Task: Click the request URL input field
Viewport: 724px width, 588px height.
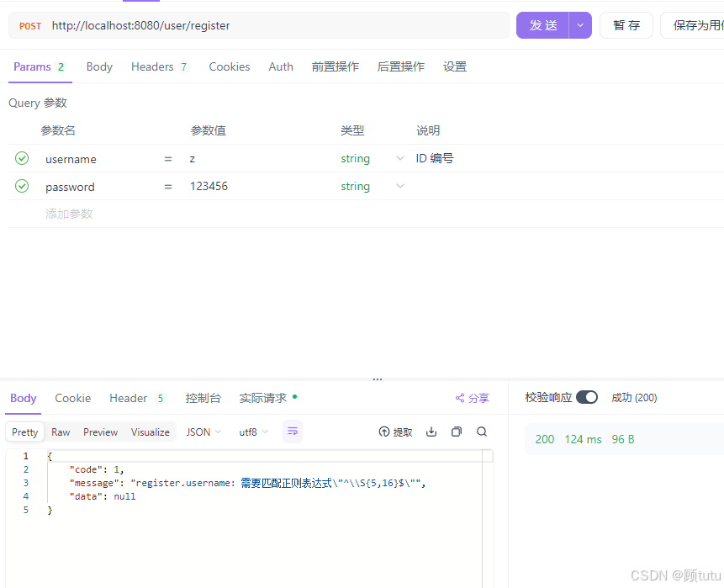Action: (x=252, y=25)
